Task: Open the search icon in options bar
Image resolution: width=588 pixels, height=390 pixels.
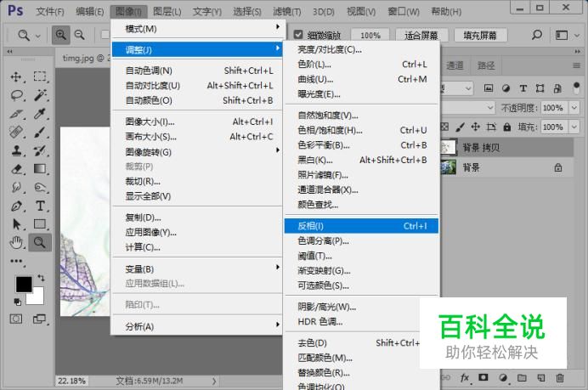Action: coord(537,35)
